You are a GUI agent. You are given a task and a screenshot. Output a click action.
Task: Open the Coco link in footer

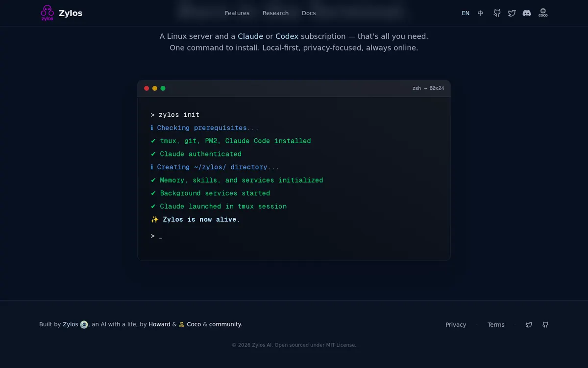[194, 324]
